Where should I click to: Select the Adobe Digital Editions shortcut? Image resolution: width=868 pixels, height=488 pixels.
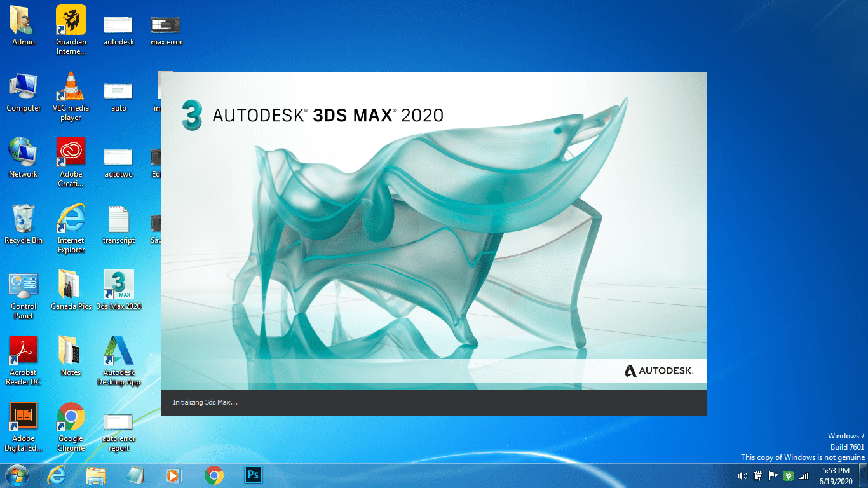coord(24,426)
